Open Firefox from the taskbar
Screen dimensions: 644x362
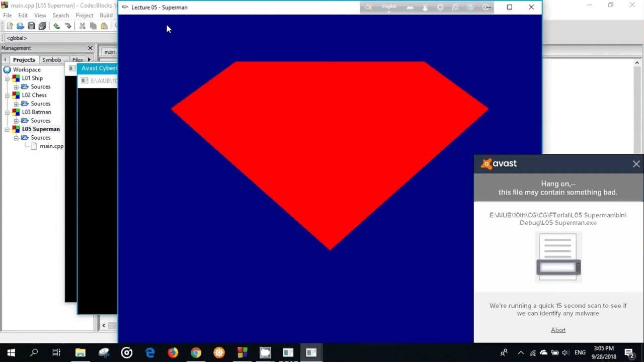click(x=173, y=352)
